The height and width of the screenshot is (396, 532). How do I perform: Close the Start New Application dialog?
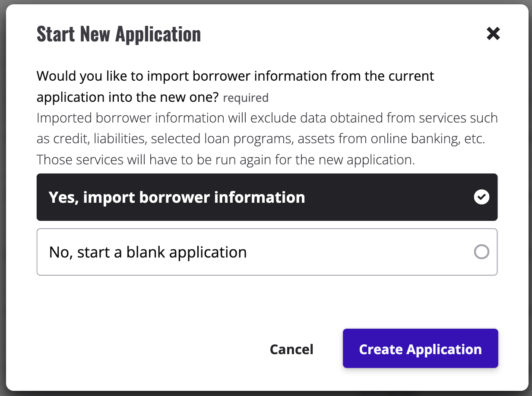pos(493,34)
